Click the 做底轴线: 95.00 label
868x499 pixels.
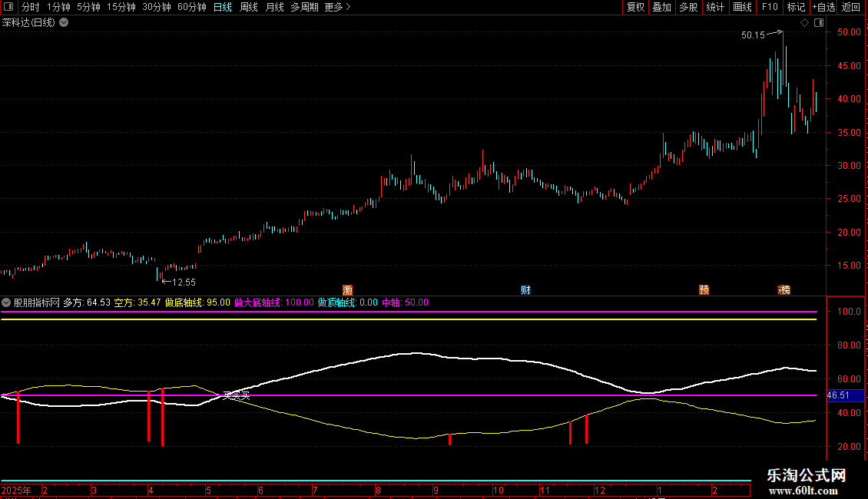point(197,302)
